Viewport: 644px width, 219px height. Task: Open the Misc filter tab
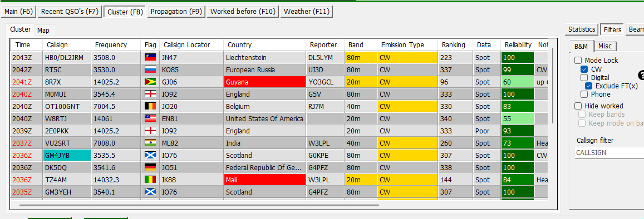604,46
